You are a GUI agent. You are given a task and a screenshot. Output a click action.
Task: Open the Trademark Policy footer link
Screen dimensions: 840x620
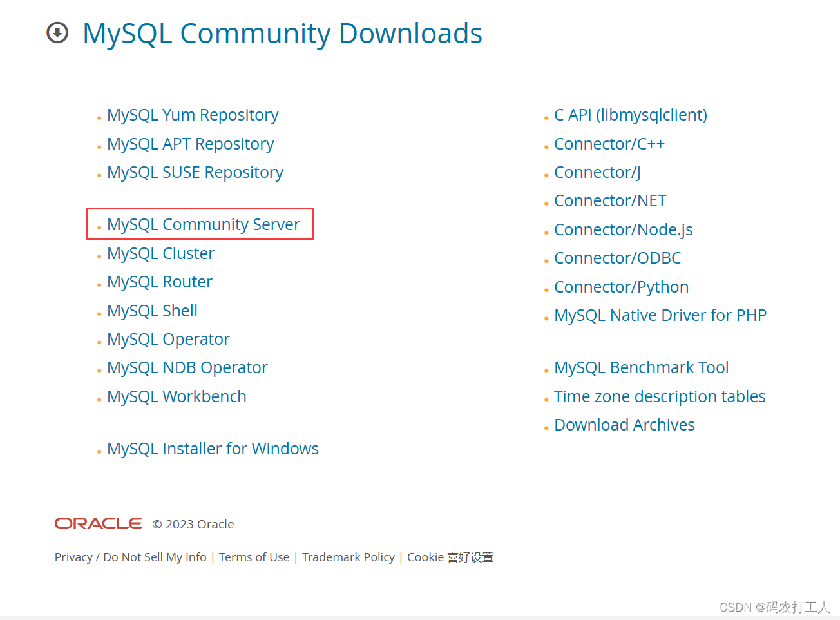click(x=348, y=557)
